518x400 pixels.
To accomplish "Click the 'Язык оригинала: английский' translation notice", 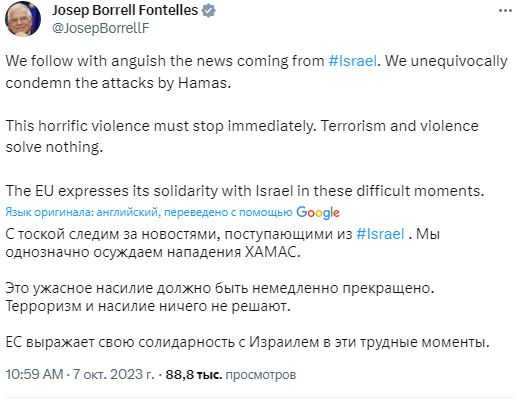I will 149,212.
